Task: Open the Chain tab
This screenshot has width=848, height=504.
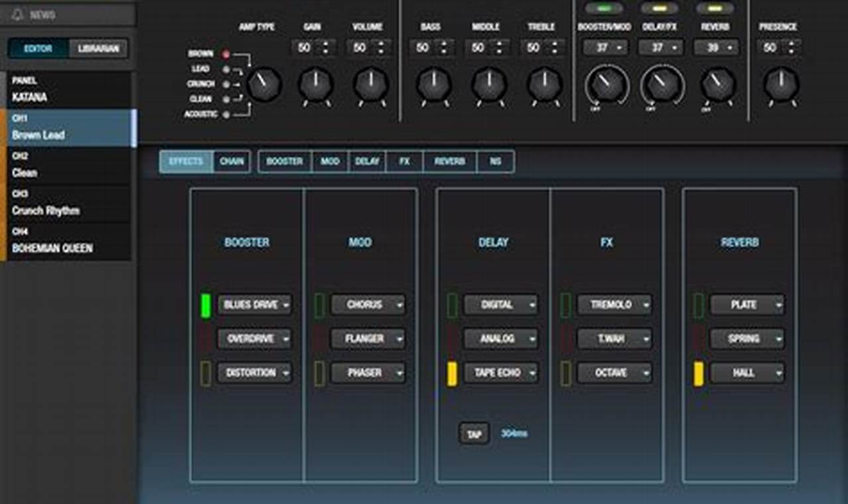Action: (232, 162)
